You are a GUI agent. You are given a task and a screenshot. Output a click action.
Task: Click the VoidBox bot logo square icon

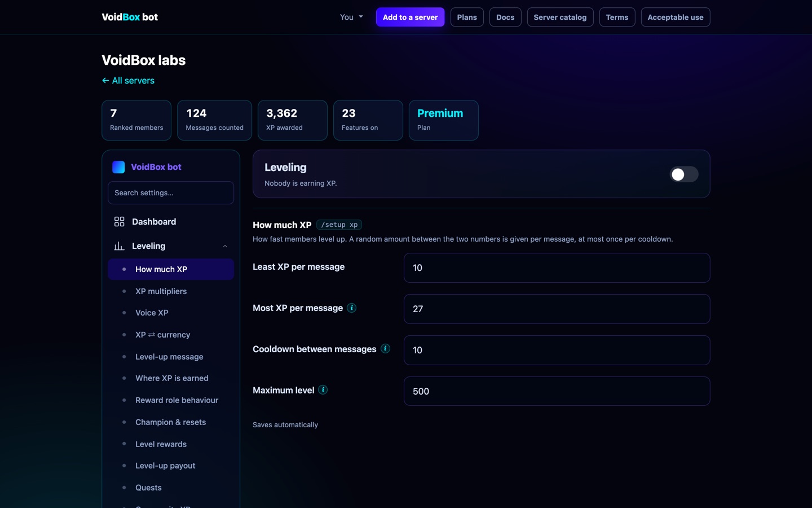(118, 167)
